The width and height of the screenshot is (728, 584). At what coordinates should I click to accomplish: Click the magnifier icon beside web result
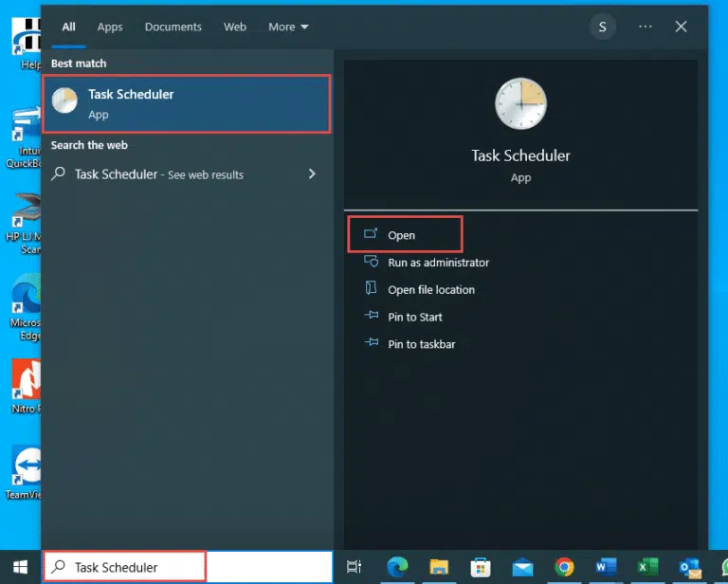click(x=59, y=173)
